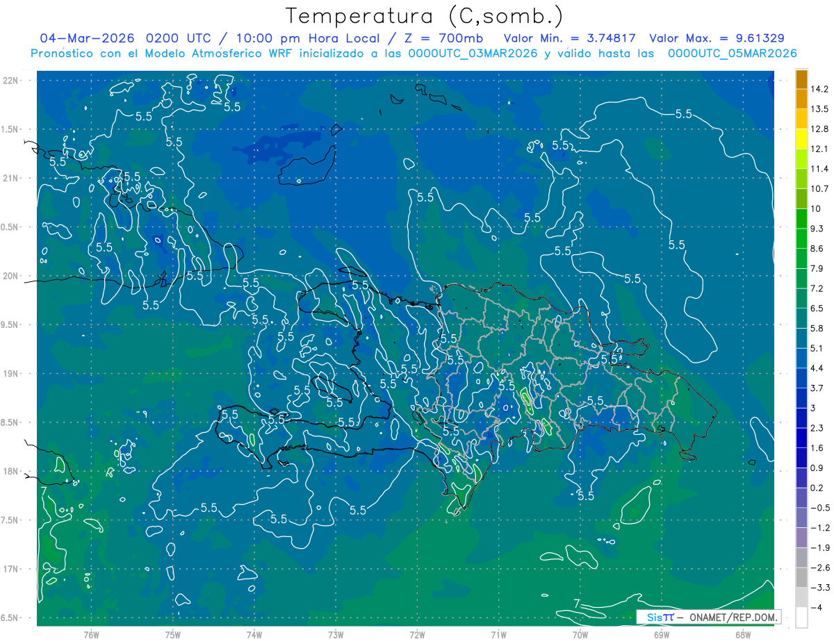Click the '0200 UTC' time label
834x644 pixels.
click(180, 38)
